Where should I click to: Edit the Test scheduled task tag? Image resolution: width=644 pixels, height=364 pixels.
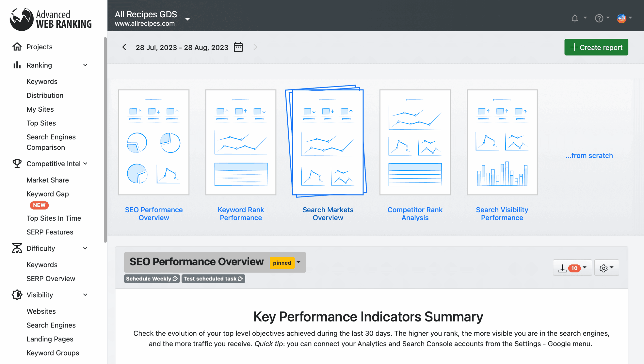[x=240, y=279]
